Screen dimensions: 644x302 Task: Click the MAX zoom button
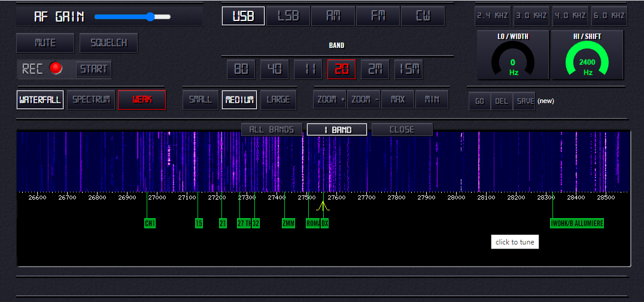coord(397,99)
